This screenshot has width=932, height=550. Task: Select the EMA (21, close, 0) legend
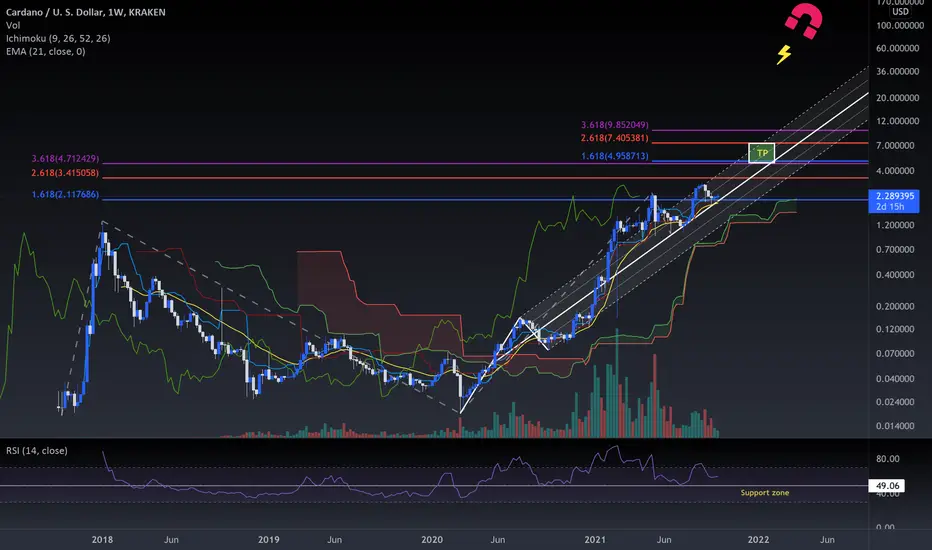point(46,51)
